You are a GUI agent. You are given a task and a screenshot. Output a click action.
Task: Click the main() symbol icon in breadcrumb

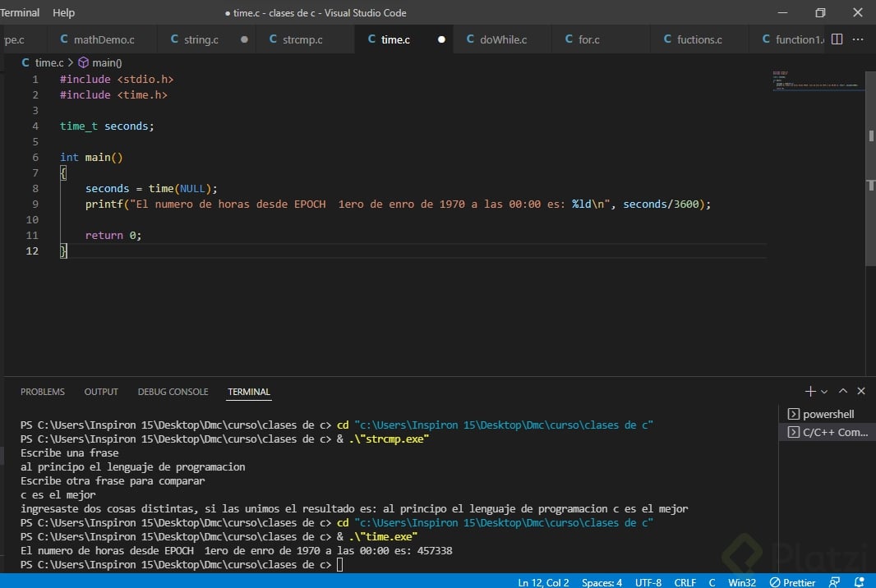click(83, 62)
